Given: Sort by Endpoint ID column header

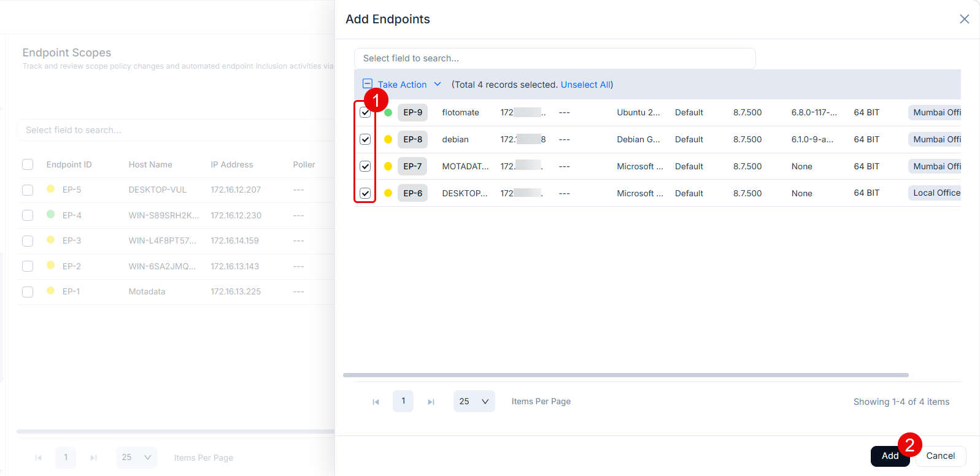Looking at the screenshot, I should [69, 164].
